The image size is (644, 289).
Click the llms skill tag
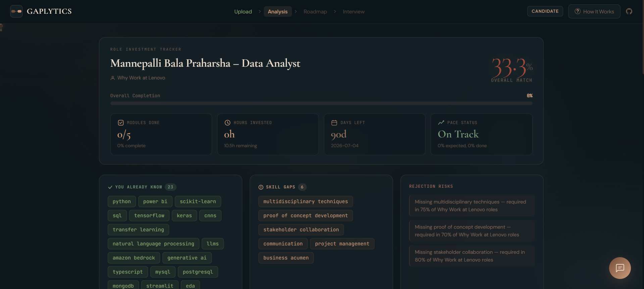(213, 244)
